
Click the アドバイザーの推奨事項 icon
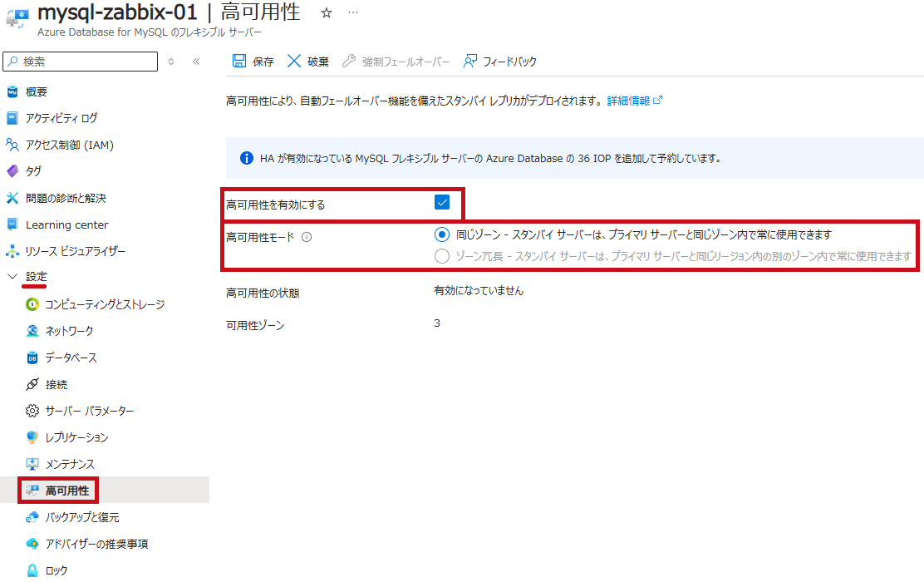pyautogui.click(x=32, y=544)
